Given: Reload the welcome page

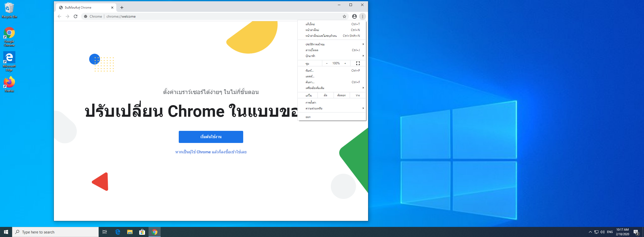Looking at the screenshot, I should point(76,16).
